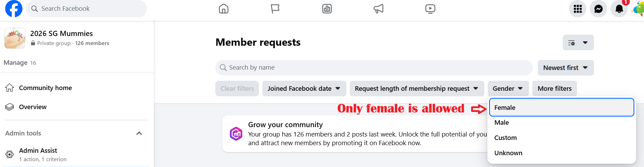
Task: Pick the Unknown gender option
Action: click(508, 153)
